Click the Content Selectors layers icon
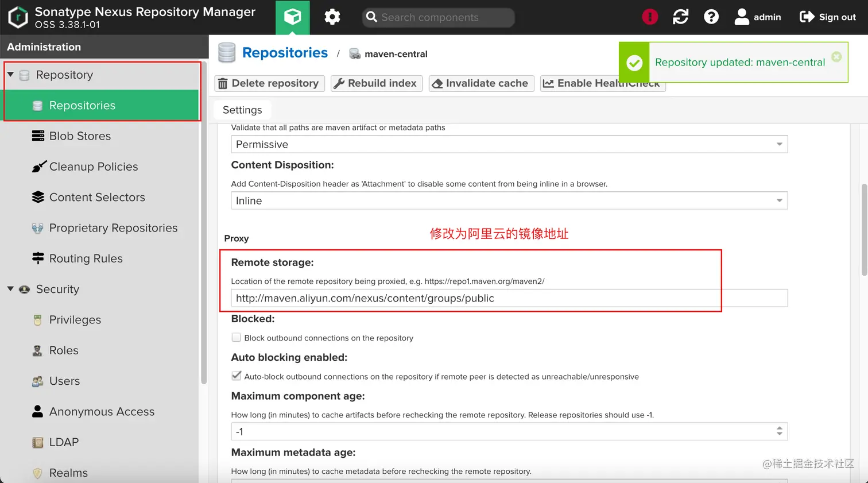868x483 pixels. click(38, 197)
